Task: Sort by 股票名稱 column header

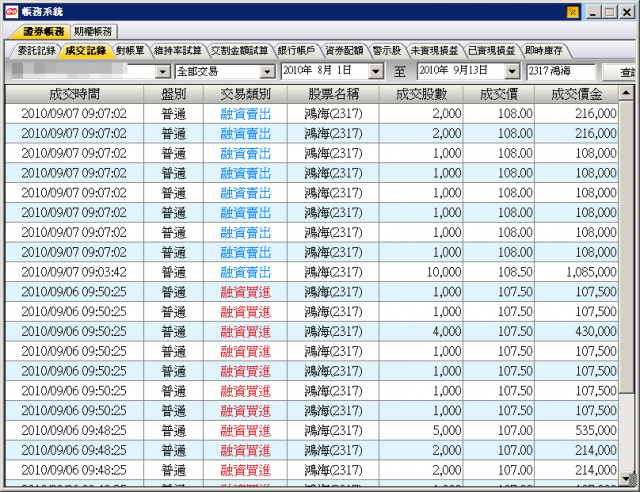Action: 333,94
